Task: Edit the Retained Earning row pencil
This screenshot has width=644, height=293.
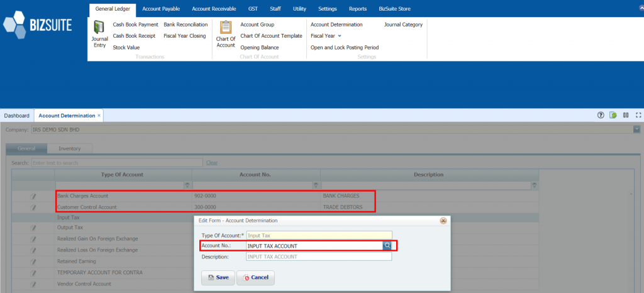Action: [33, 262]
